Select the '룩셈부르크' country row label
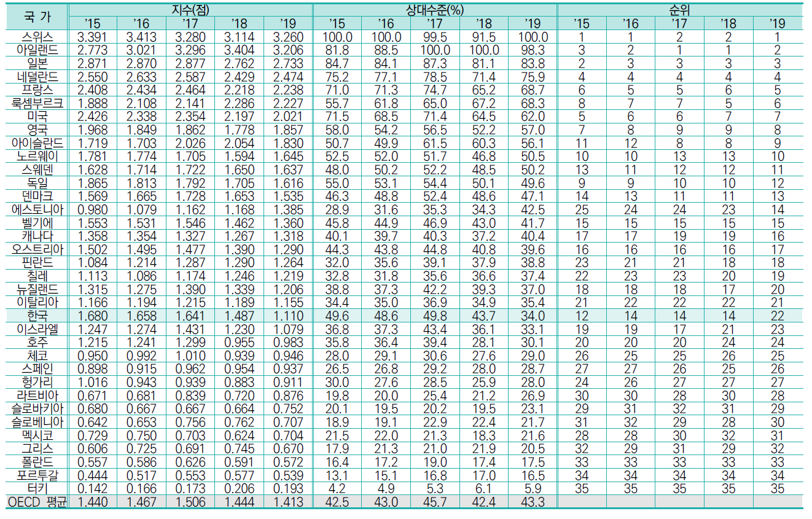The height and width of the screenshot is (519, 812). (x=37, y=103)
